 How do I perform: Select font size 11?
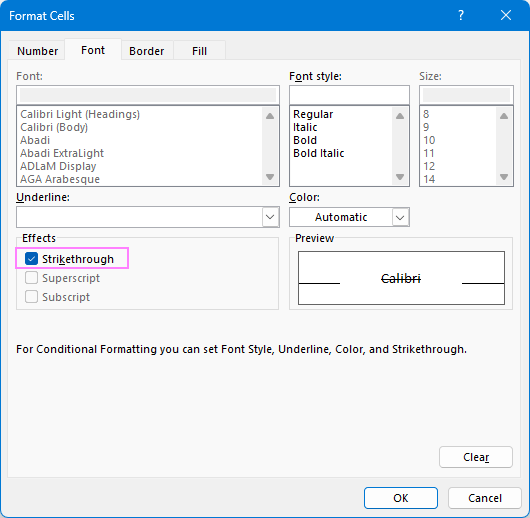coord(429,153)
